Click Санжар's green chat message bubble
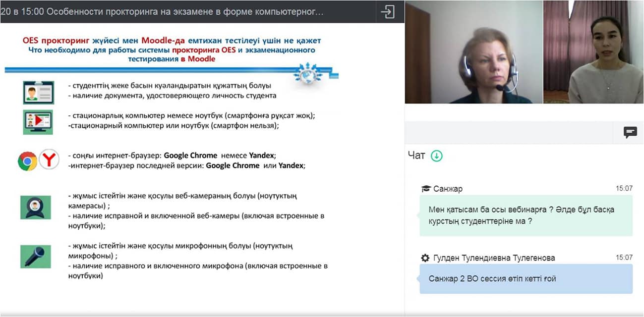 (526, 215)
